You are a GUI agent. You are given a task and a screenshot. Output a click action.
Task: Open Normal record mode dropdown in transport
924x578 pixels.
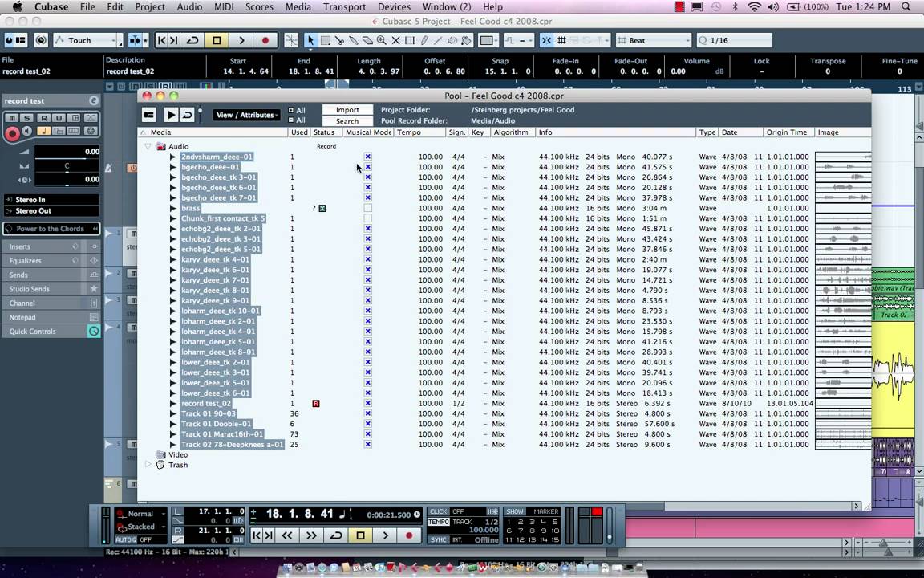pos(141,514)
